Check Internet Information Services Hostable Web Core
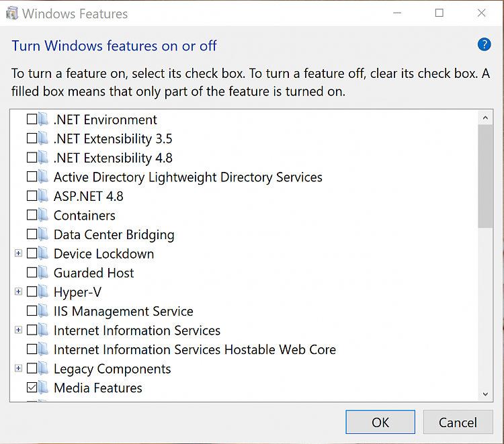The image size is (504, 444). pos(32,349)
